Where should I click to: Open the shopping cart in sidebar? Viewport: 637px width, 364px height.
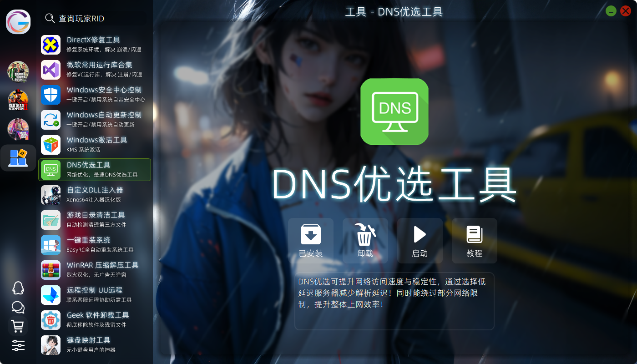tap(18, 326)
